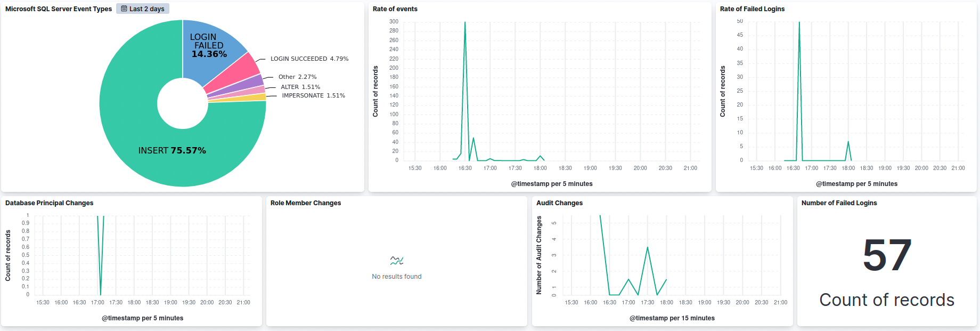Click the Microsoft SQL Server Event Types title

(59, 9)
